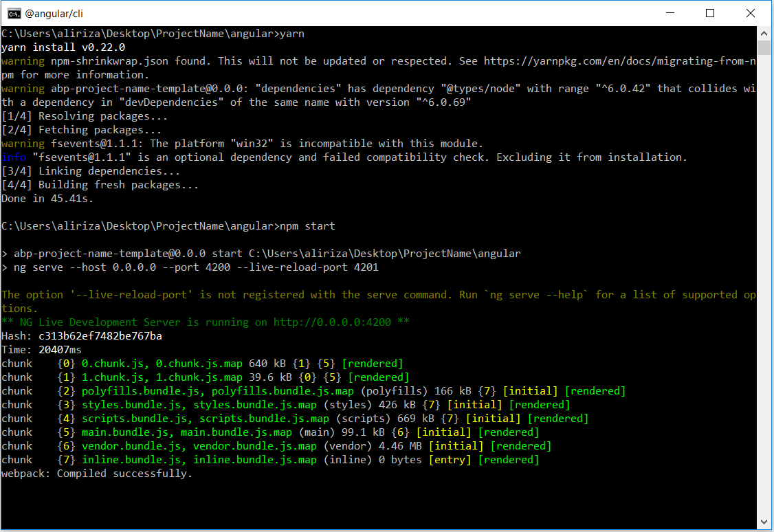Click the '4.46 MB' vendor size
This screenshot has height=532, width=774.
click(x=400, y=446)
